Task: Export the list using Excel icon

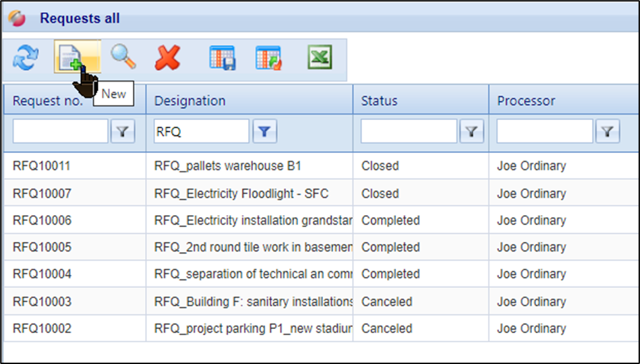Action: pyautogui.click(x=320, y=58)
